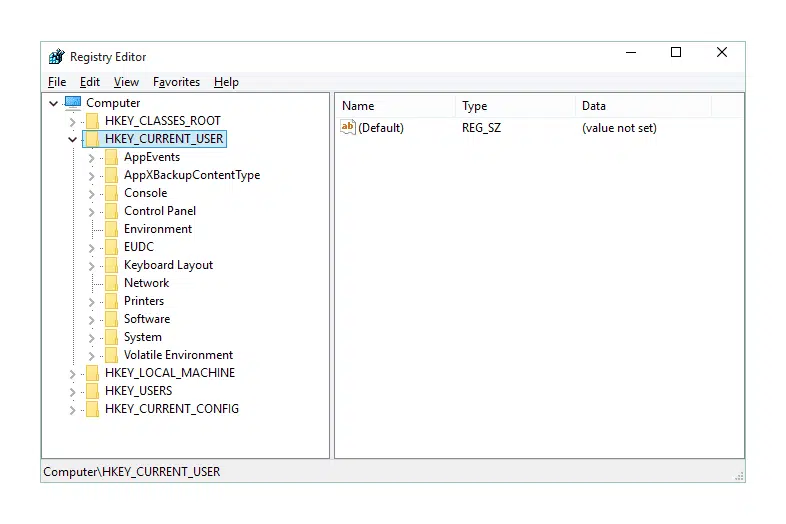This screenshot has width=786, height=524.
Task: Select the HKEY_CLASSES_ROOT label
Action: [x=163, y=121]
